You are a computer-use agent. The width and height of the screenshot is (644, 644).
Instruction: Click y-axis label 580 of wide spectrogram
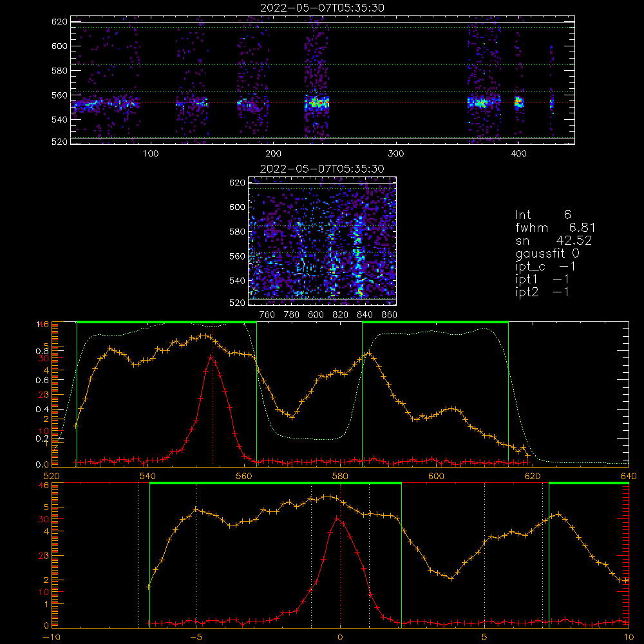click(x=59, y=71)
